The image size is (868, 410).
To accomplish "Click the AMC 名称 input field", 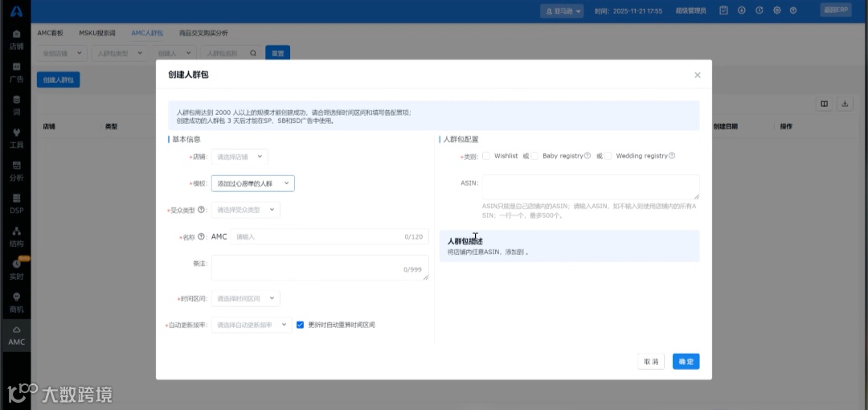I will [x=330, y=236].
